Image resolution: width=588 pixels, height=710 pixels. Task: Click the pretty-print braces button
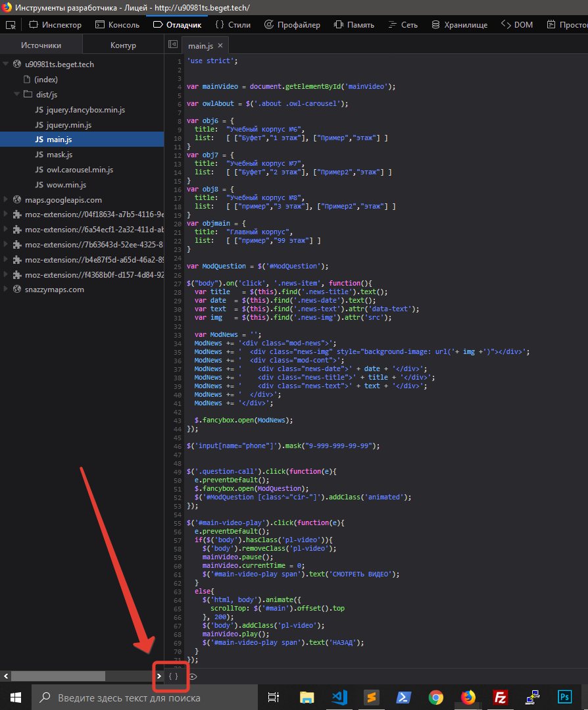pyautogui.click(x=174, y=676)
